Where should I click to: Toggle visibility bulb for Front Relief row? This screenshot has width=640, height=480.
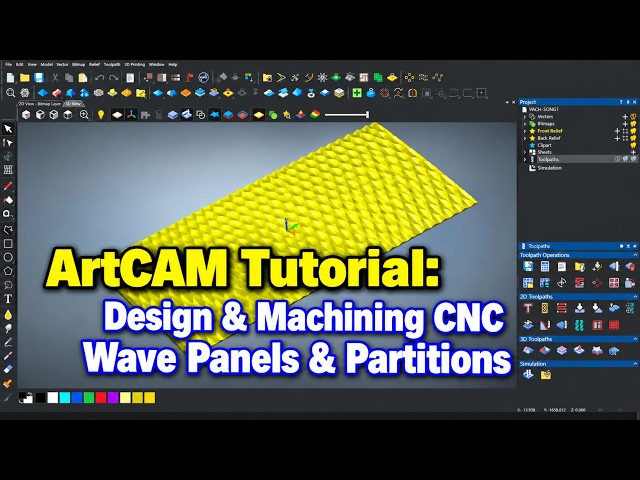point(633,131)
